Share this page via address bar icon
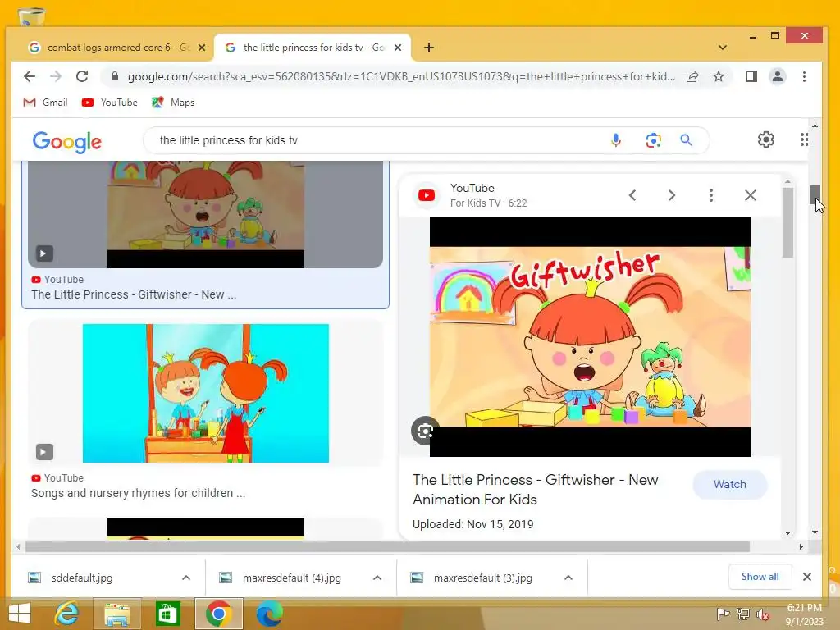The height and width of the screenshot is (630, 840). click(692, 76)
